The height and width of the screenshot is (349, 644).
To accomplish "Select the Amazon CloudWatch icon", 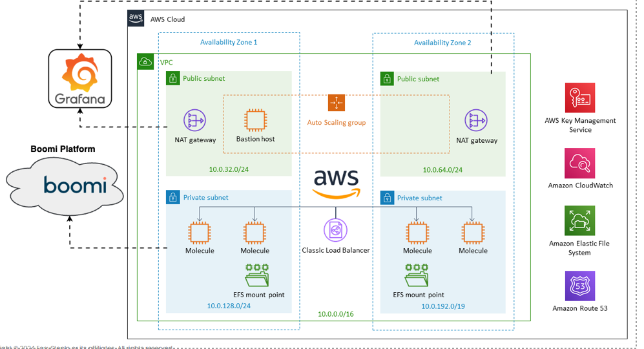I will [580, 163].
